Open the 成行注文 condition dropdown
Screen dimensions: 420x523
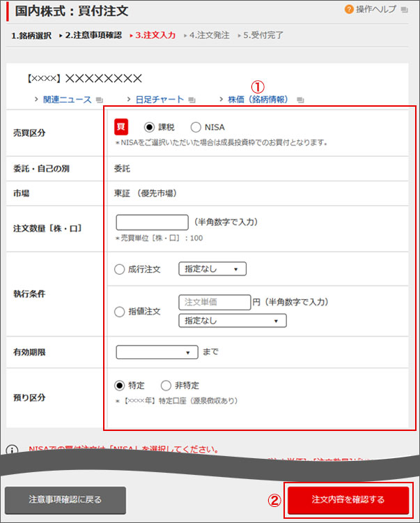[212, 269]
